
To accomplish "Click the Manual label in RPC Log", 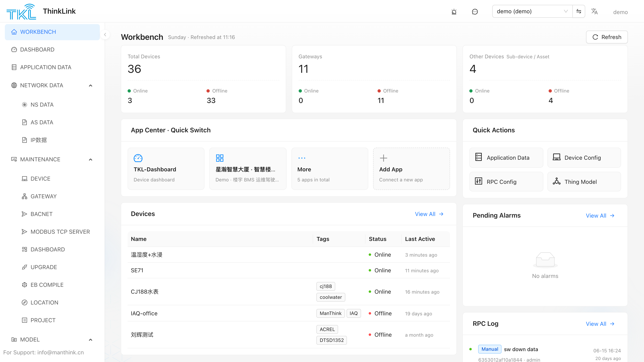I will coord(489,349).
